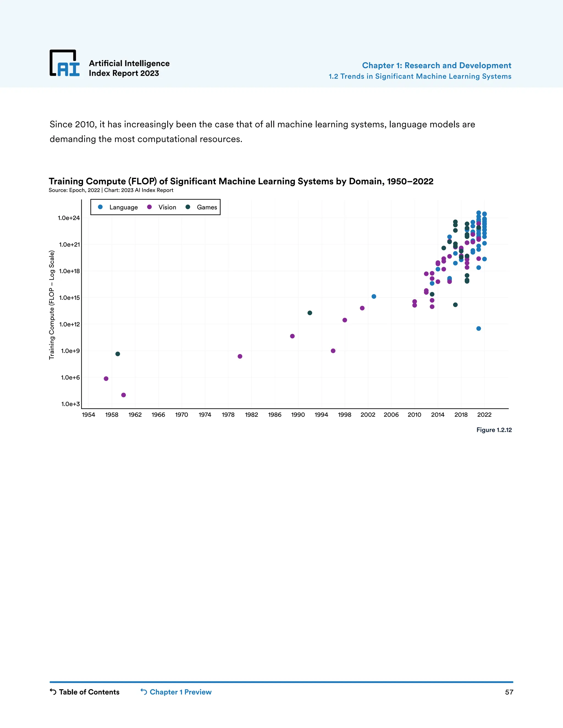Click the lone blue data point near 2003

(374, 296)
